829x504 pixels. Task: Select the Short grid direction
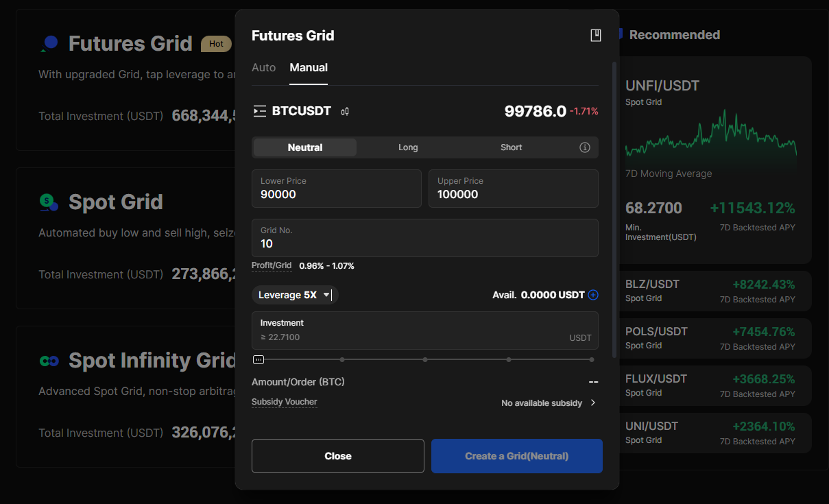pyautogui.click(x=511, y=147)
